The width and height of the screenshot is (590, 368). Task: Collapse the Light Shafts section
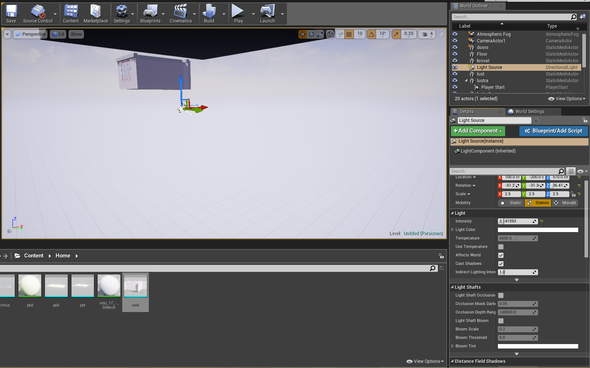[452, 287]
